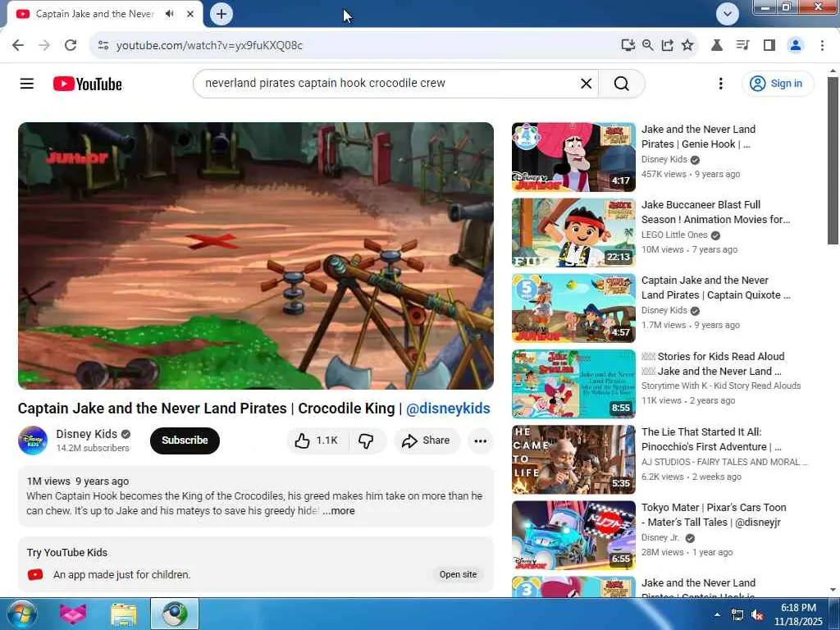Image resolution: width=840 pixels, height=630 pixels.
Task: Click the muted volume tray icon
Action: (757, 615)
